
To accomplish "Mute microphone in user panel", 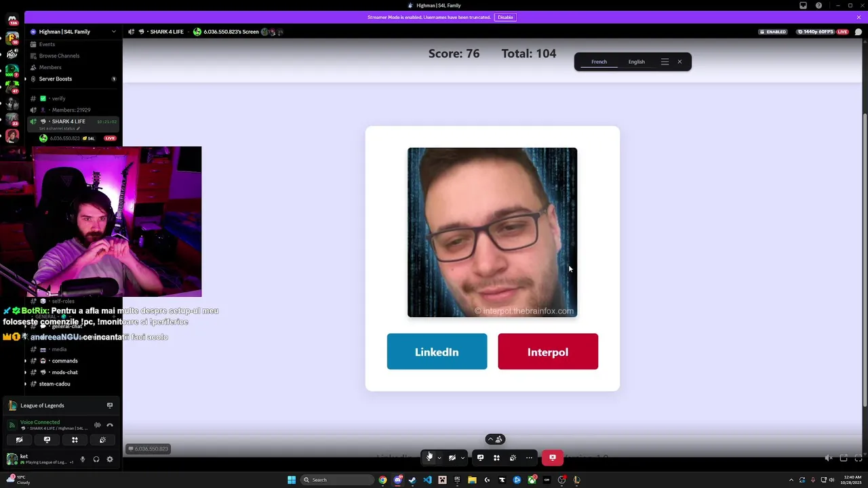I will [x=83, y=459].
